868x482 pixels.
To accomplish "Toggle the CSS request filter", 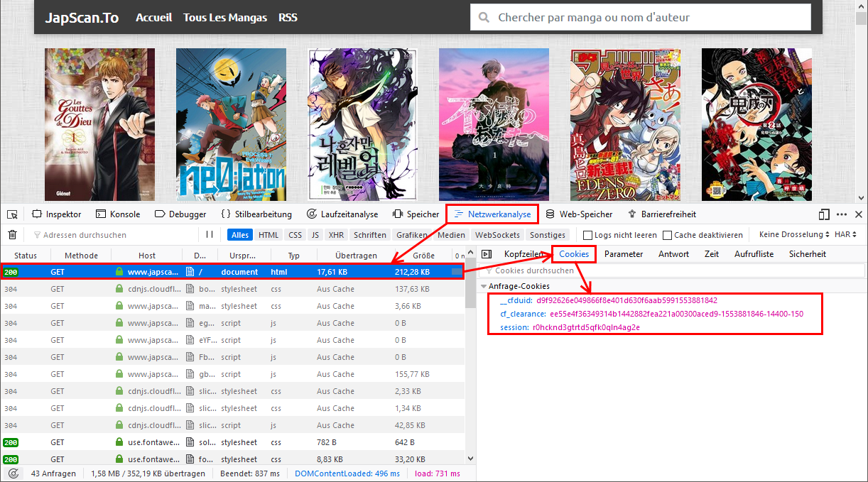I will coord(295,235).
